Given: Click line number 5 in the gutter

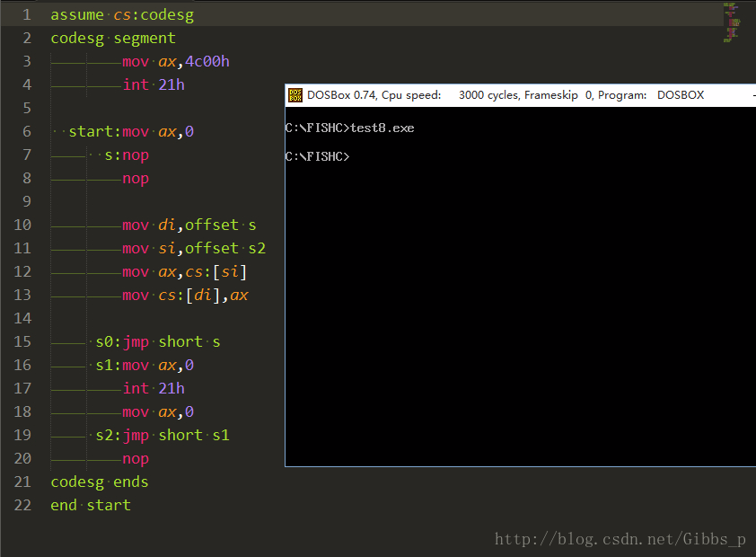Looking at the screenshot, I should (27, 108).
